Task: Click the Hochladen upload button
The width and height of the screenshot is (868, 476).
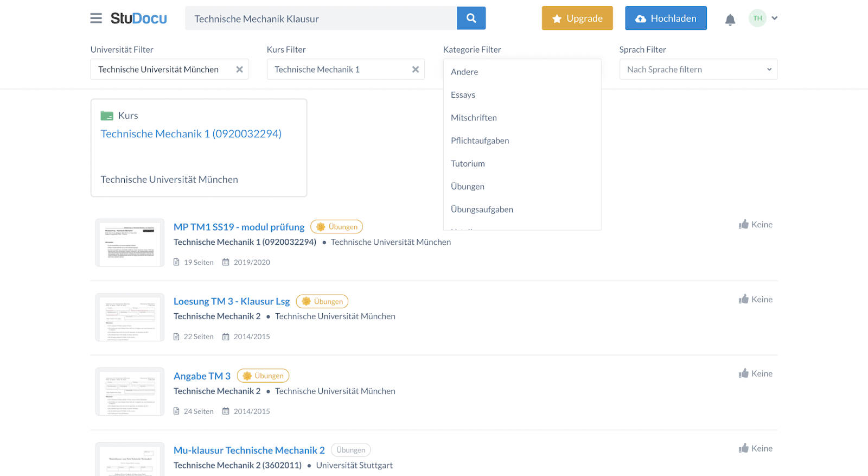Action: click(x=666, y=18)
